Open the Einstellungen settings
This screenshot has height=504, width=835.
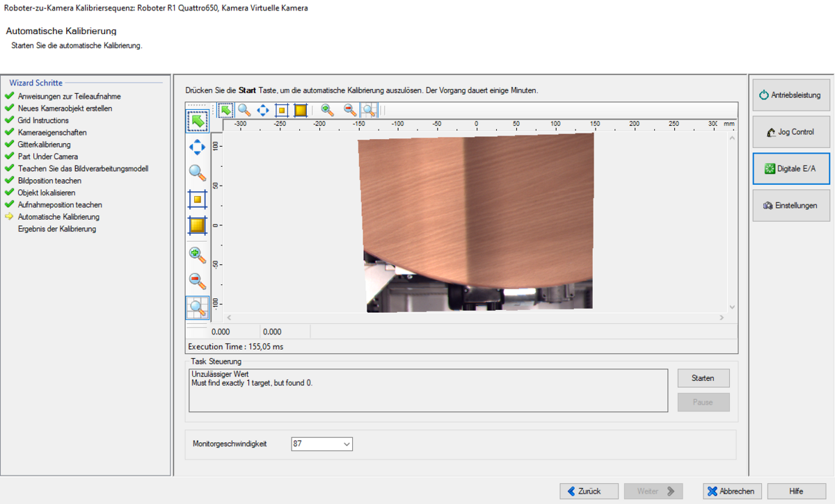(790, 206)
